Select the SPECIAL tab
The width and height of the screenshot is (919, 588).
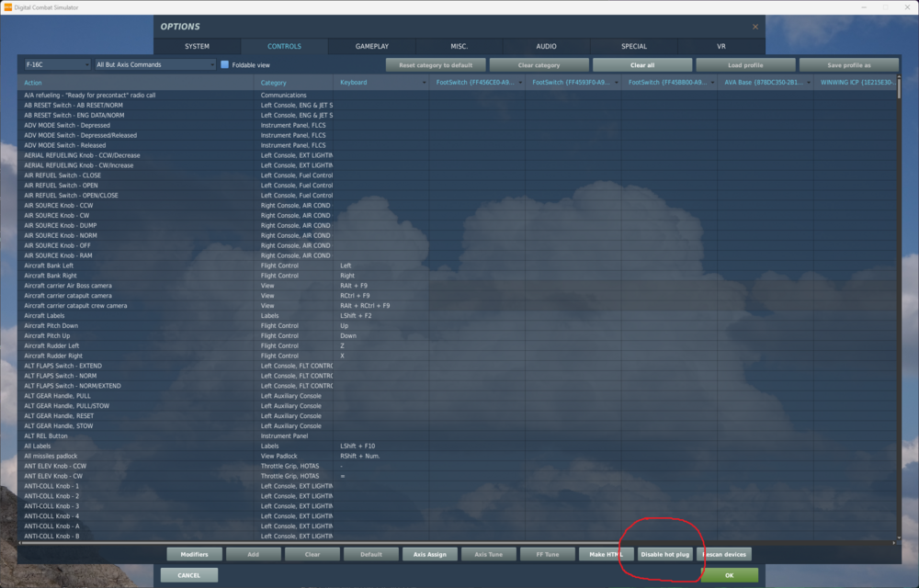coord(633,45)
